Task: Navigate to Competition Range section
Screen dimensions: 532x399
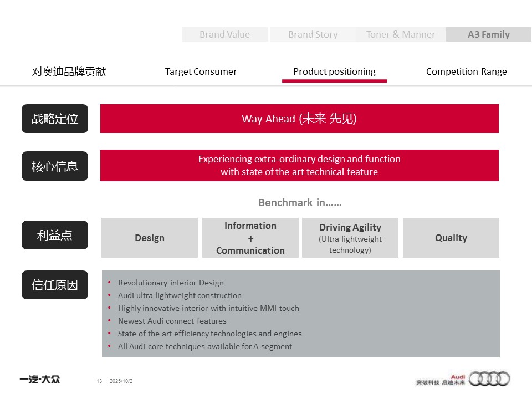Action: coord(466,72)
